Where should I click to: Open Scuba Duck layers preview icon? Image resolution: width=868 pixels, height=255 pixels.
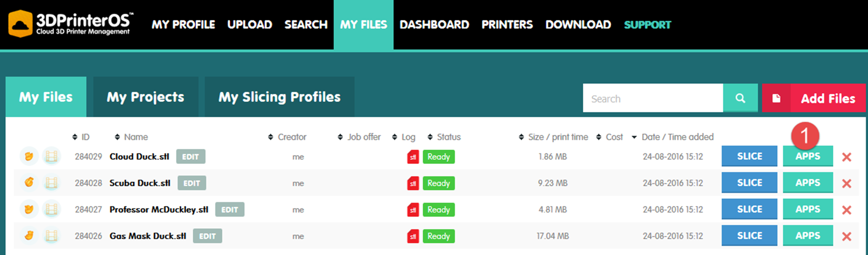point(51,183)
